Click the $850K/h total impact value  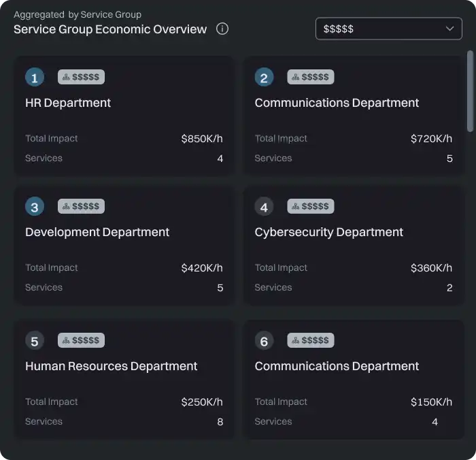tap(202, 139)
